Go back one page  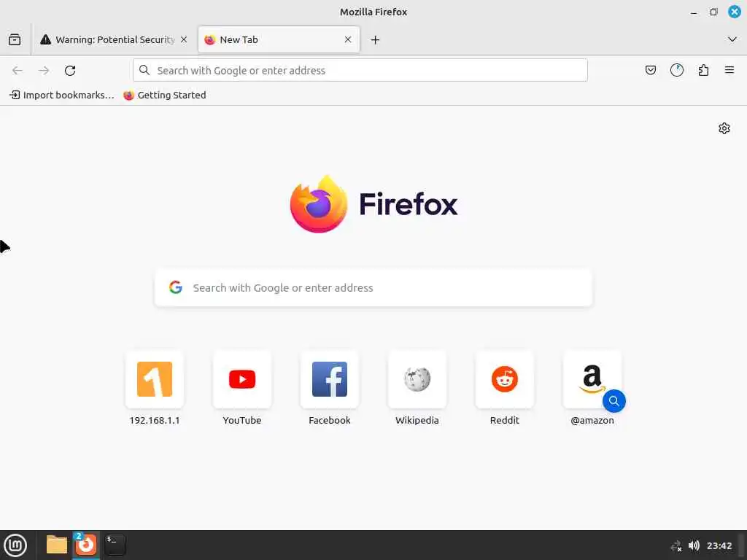[18, 71]
